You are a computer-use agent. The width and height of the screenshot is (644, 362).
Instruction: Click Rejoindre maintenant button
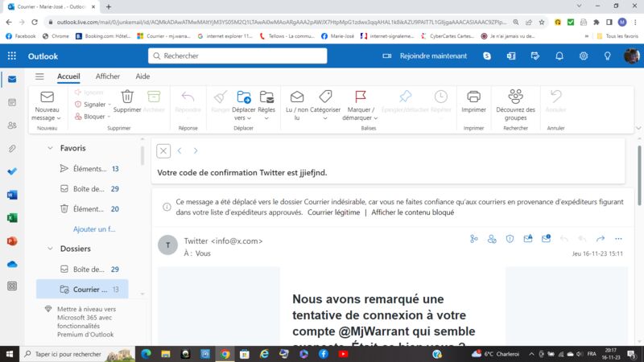(426, 56)
